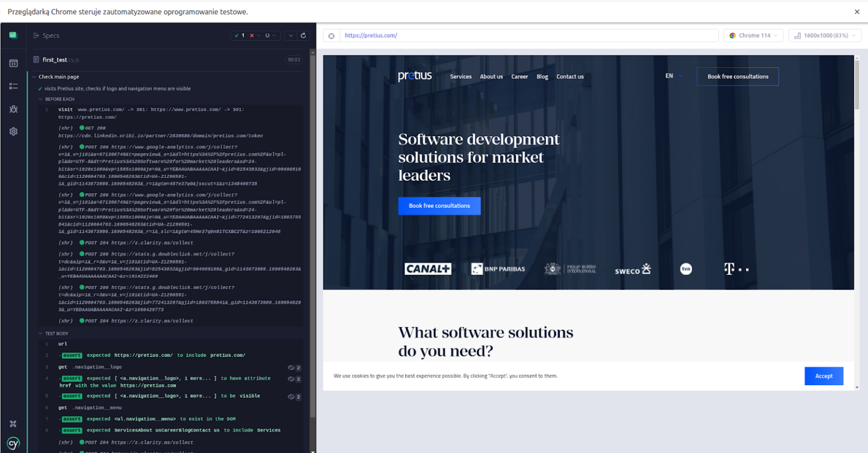Click eye icon beside get .navigation__logo
The image size is (868, 453).
point(292,368)
